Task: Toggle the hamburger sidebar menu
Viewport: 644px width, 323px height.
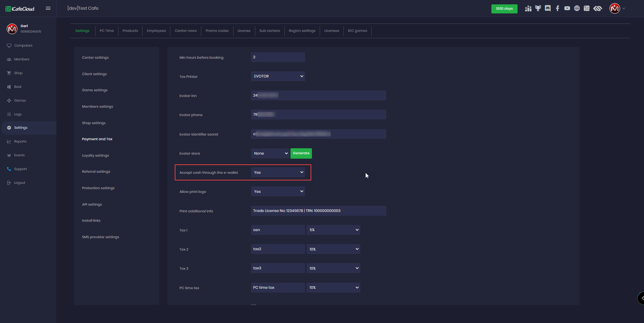Action: [x=48, y=8]
